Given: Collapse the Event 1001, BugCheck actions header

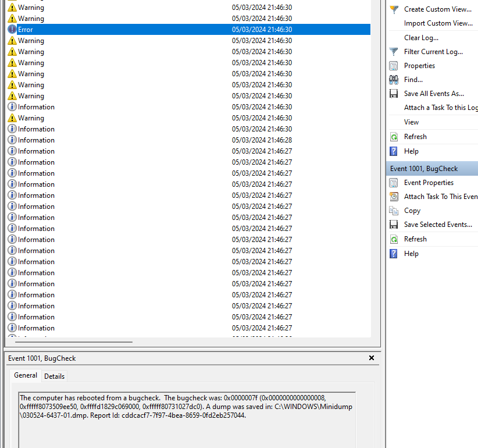Looking at the screenshot, I should (x=424, y=169).
